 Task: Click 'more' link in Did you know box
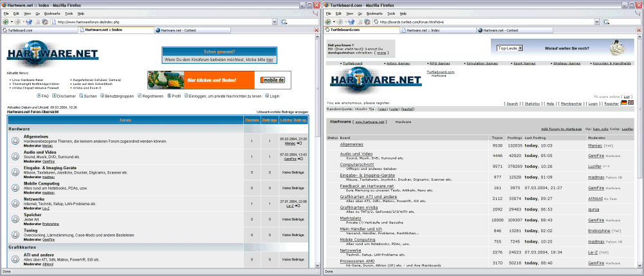coord(382,53)
